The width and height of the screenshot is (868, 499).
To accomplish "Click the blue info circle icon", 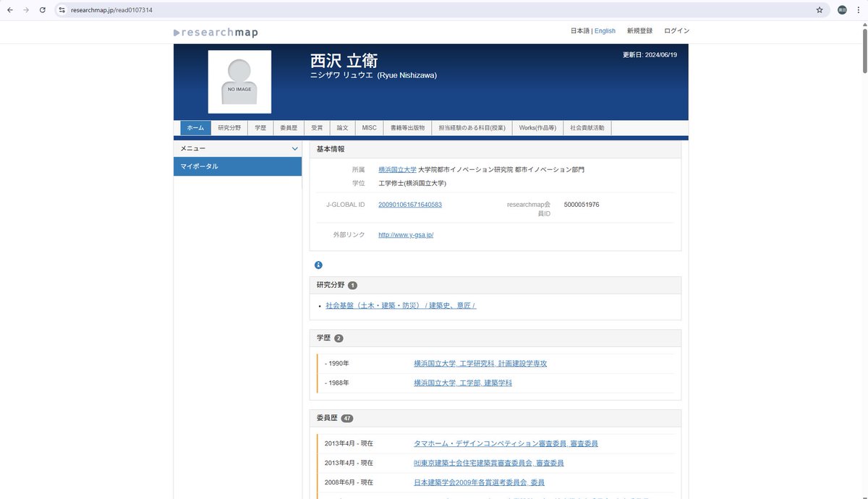I will click(318, 265).
